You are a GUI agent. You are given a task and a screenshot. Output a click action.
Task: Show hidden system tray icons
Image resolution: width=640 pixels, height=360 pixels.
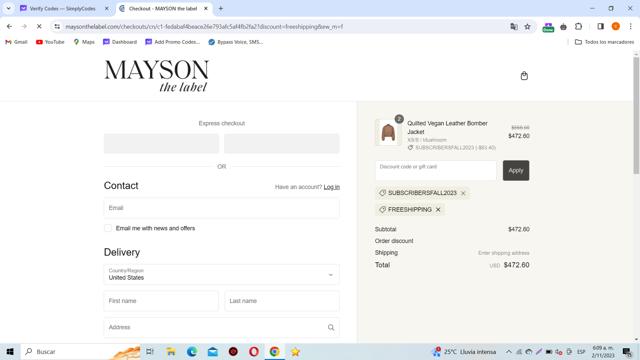[509, 351]
